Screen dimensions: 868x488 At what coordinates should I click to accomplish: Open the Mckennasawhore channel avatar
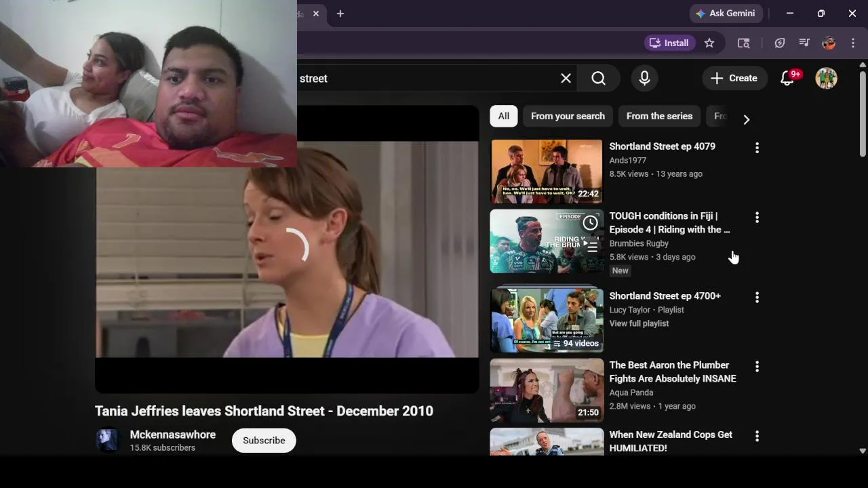(x=108, y=440)
